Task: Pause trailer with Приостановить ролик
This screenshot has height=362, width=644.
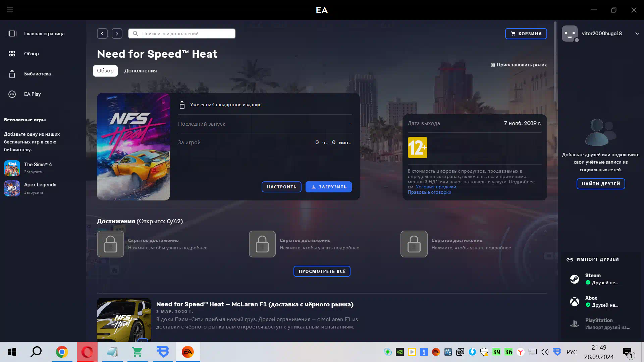Action: point(519,65)
